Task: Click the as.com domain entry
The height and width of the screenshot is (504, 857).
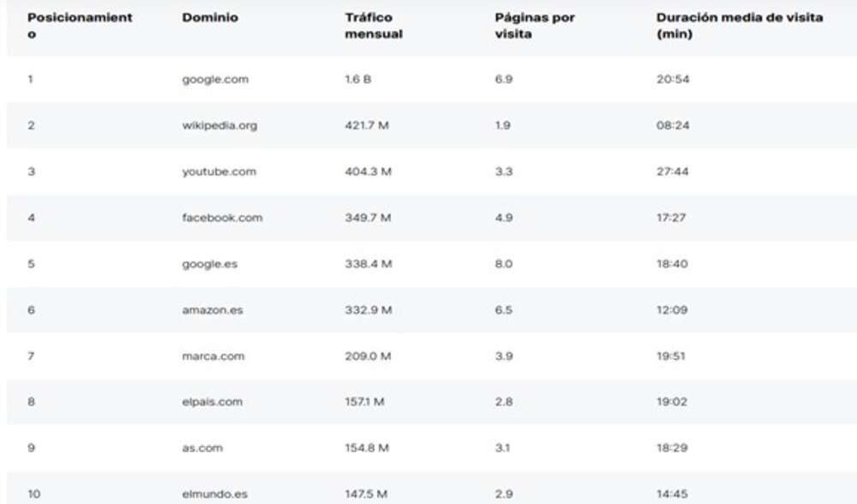Action: point(204,446)
